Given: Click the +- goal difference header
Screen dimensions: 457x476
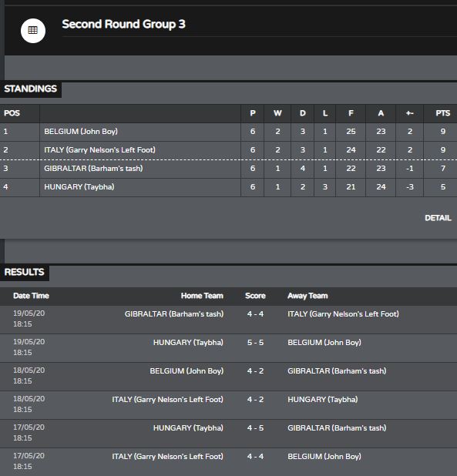Looking at the screenshot, I should 410,113.
